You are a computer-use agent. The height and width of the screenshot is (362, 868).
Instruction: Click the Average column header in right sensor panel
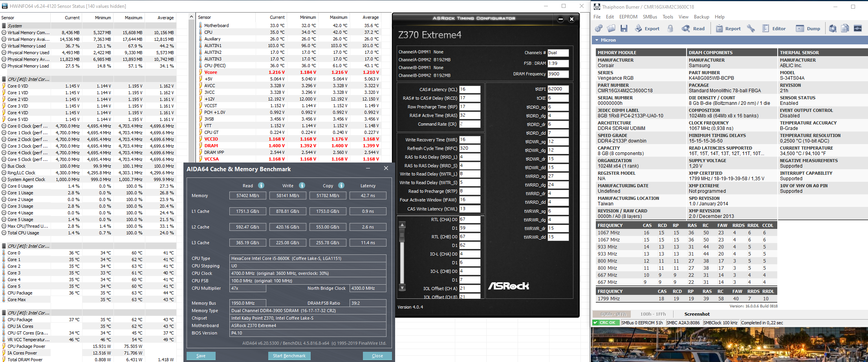tap(371, 17)
